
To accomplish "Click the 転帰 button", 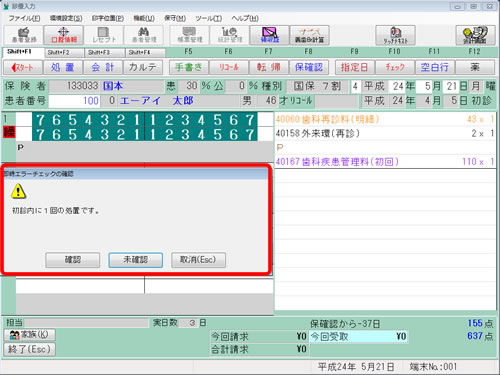I will coord(269,68).
